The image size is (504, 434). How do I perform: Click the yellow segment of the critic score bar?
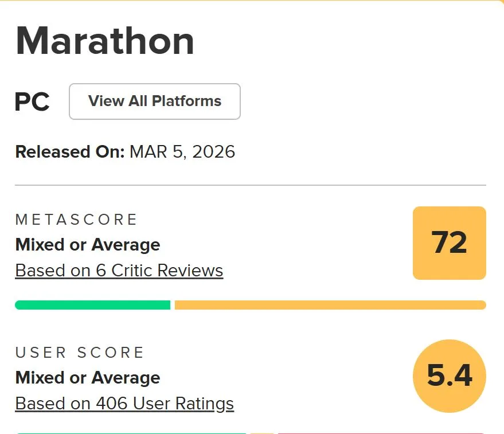click(x=330, y=305)
